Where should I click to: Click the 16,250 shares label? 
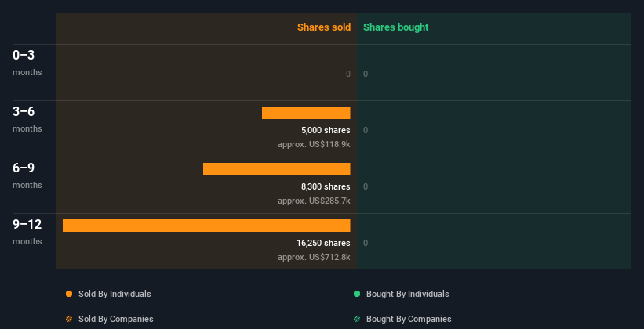click(x=323, y=243)
